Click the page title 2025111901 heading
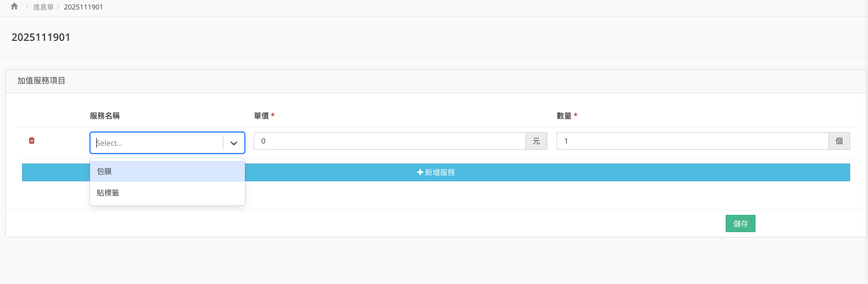The image size is (868, 284). click(41, 37)
